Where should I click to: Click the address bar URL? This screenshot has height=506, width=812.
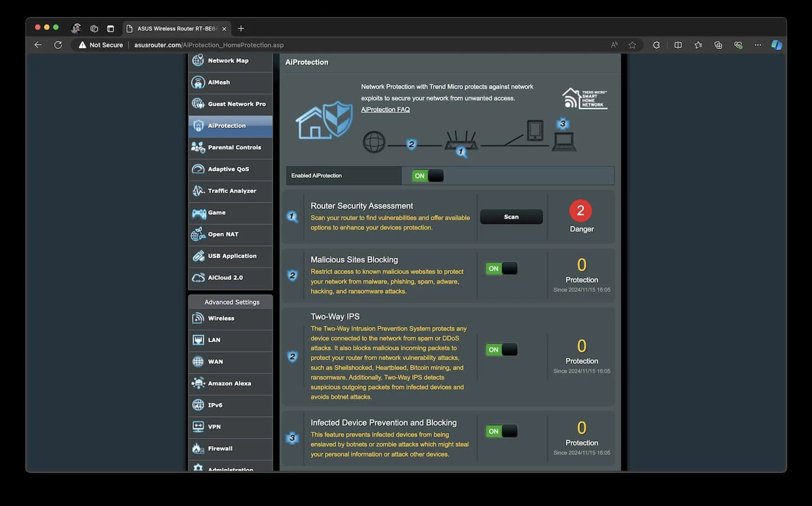coord(209,45)
